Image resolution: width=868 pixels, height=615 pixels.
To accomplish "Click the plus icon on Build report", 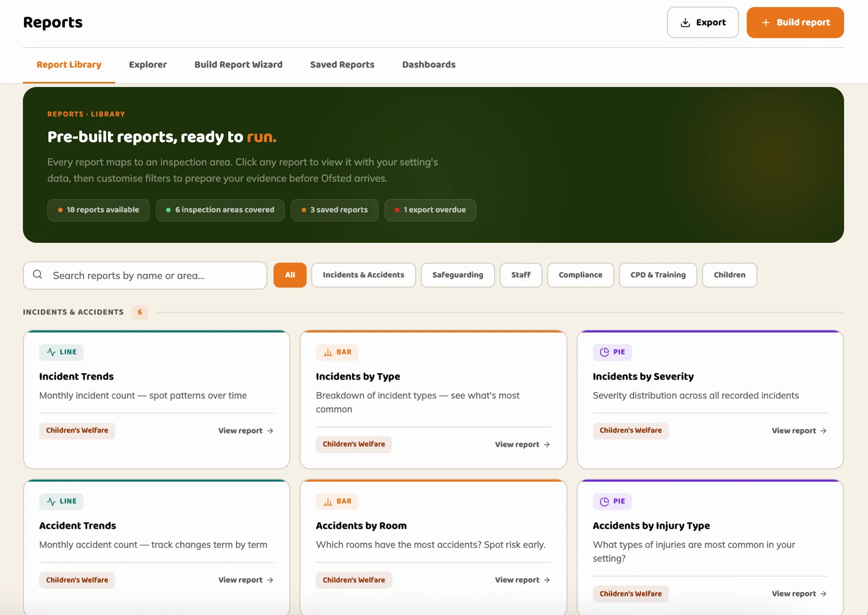I will 765,22.
